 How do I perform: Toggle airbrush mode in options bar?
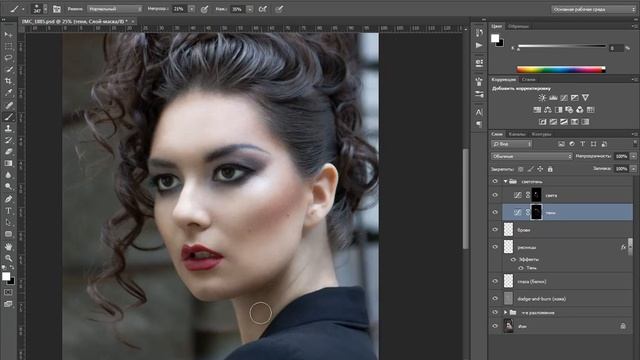click(x=262, y=9)
